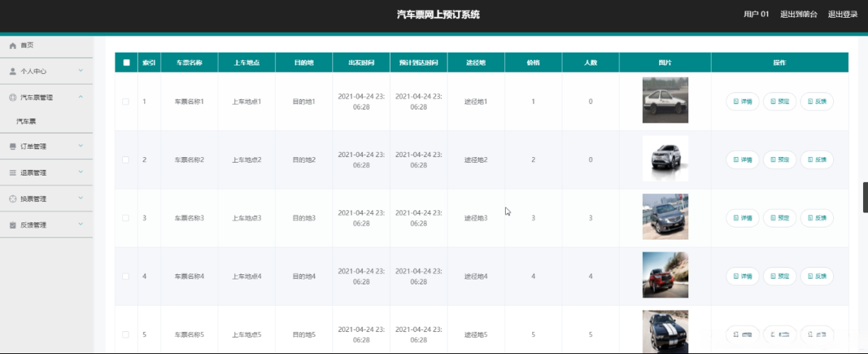Check the checkbox for row 1

[126, 102]
